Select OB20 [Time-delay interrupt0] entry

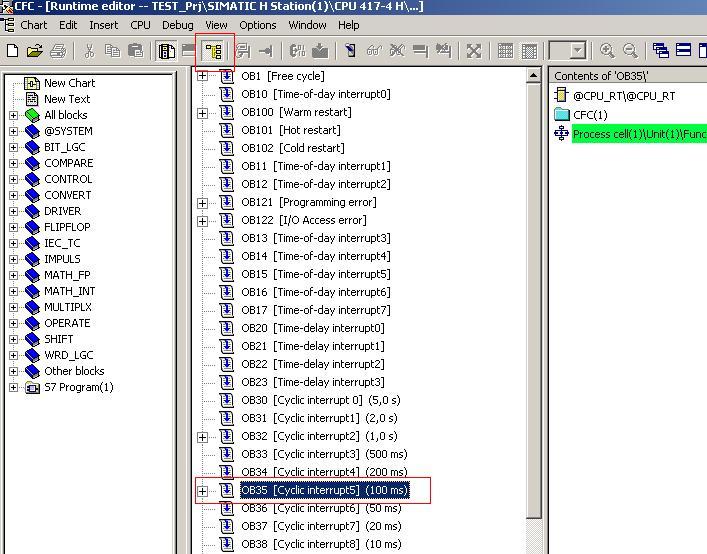click(313, 328)
